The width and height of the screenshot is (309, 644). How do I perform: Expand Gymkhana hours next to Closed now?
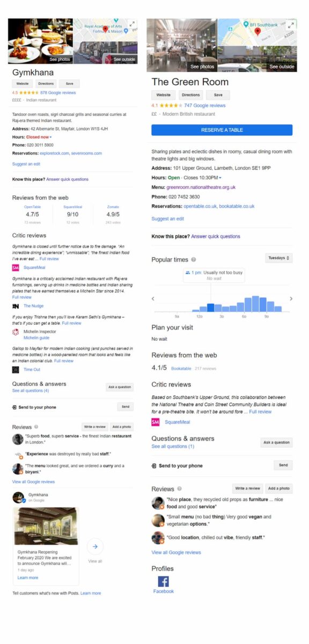pos(50,137)
